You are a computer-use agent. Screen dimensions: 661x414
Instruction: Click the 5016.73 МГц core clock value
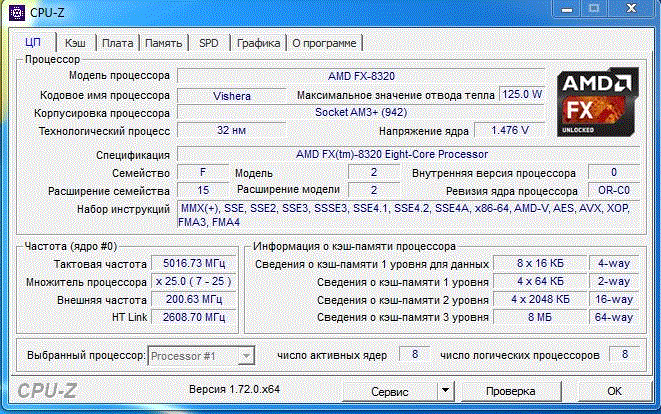193,263
